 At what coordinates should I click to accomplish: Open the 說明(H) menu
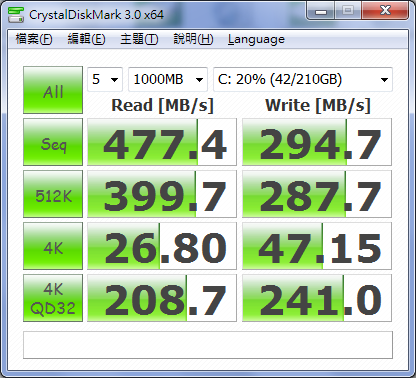point(193,39)
